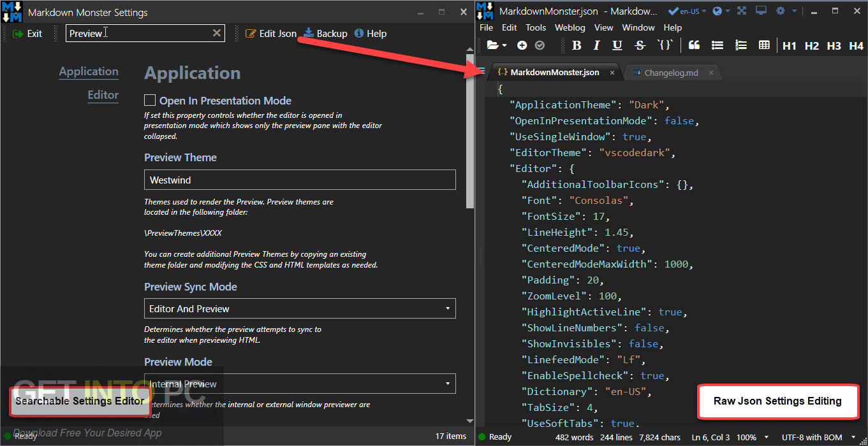Close the MarkdownMonster.json tab
This screenshot has height=446, width=868.
pyautogui.click(x=612, y=73)
